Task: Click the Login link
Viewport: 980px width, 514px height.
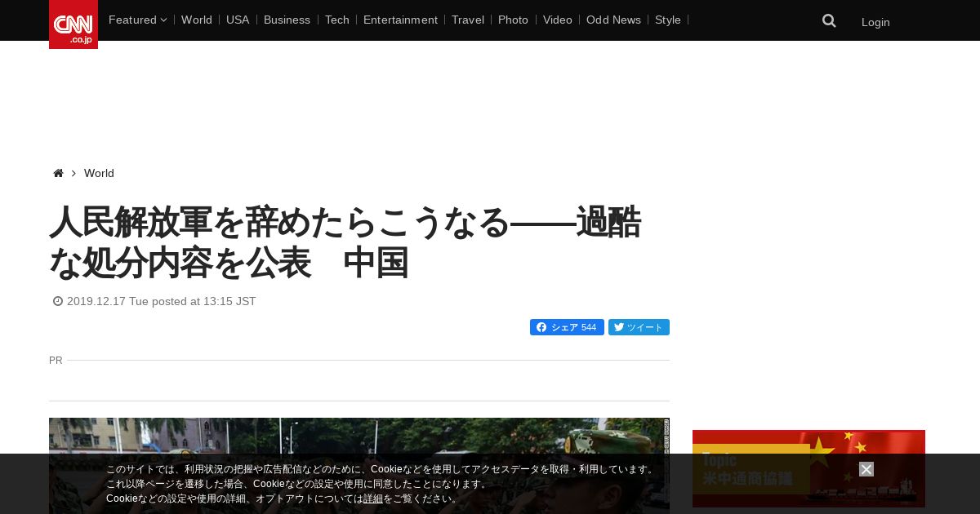Action: (875, 22)
